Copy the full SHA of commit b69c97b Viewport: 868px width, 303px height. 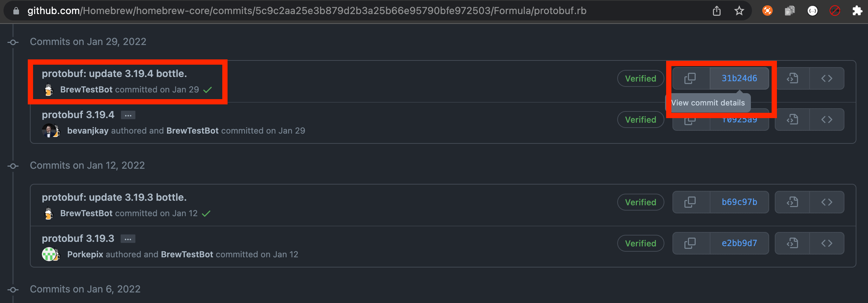click(689, 202)
